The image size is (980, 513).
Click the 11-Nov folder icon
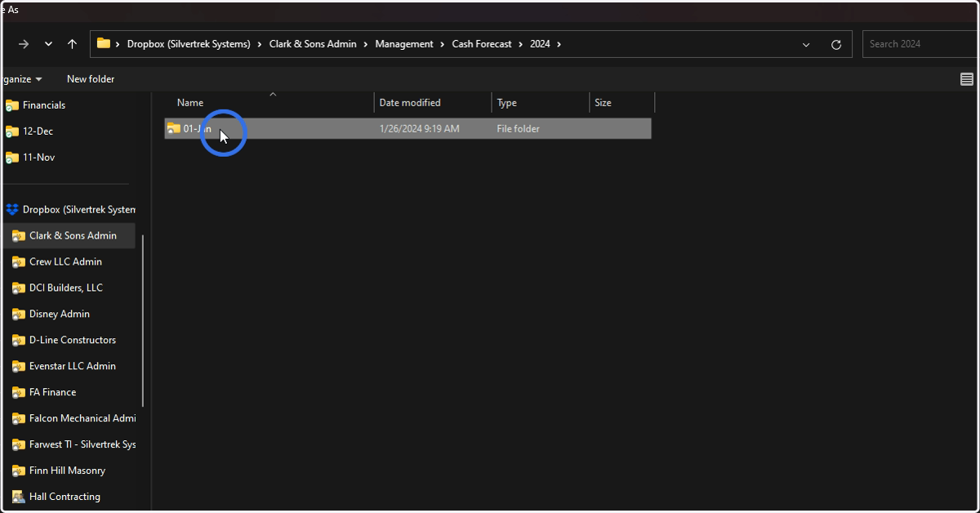12,158
